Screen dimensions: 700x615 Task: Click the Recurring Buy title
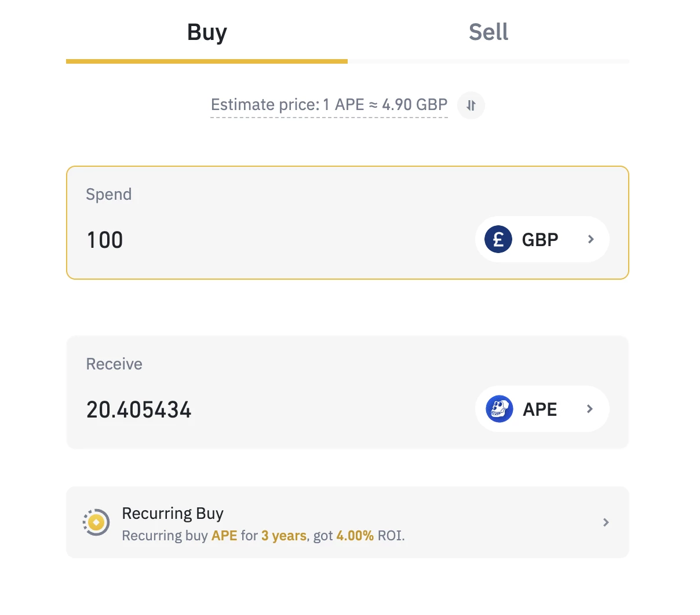pyautogui.click(x=173, y=514)
